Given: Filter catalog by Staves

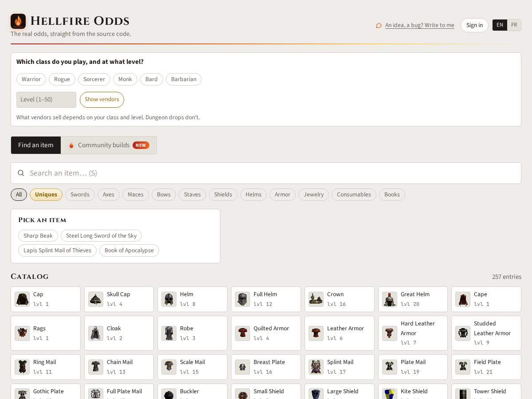Looking at the screenshot, I should pos(192,195).
